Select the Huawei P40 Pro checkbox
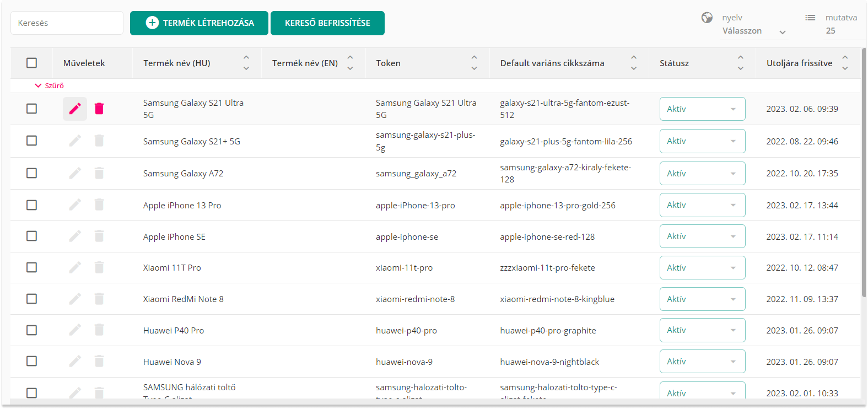The height and width of the screenshot is (409, 868). (32, 330)
